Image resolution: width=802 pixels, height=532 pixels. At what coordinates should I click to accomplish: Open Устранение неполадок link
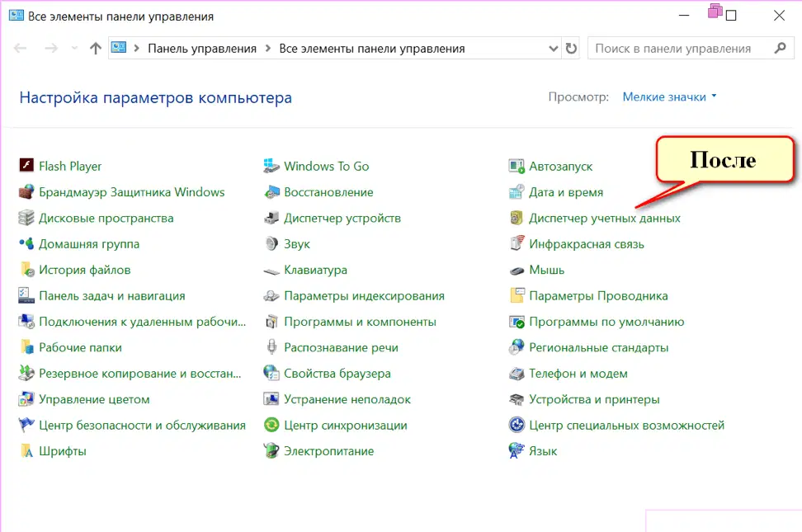click(x=347, y=399)
